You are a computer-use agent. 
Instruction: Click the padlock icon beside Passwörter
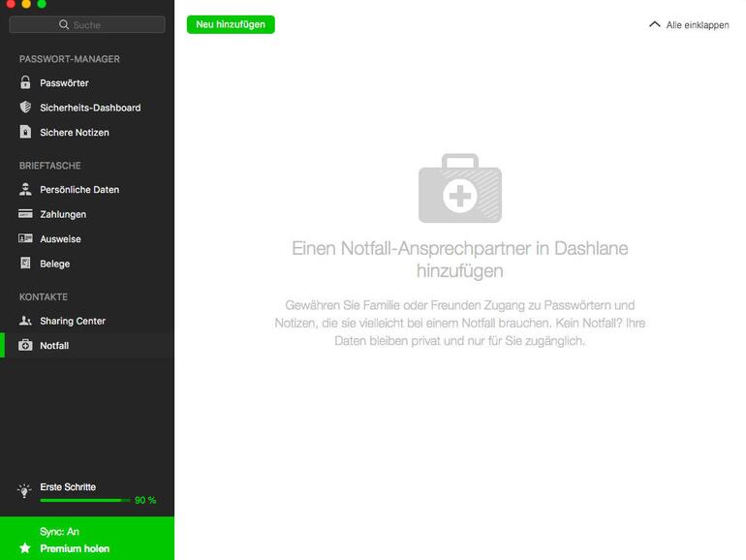point(25,82)
